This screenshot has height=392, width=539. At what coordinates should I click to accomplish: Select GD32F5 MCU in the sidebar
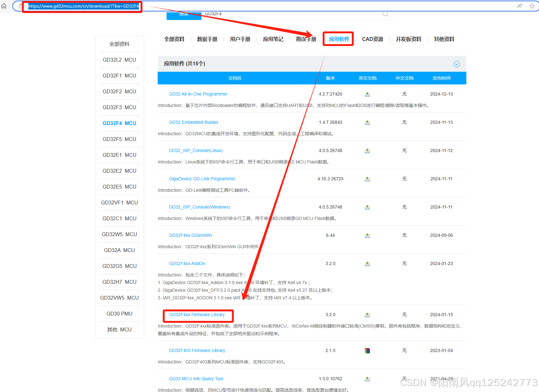[x=119, y=139]
